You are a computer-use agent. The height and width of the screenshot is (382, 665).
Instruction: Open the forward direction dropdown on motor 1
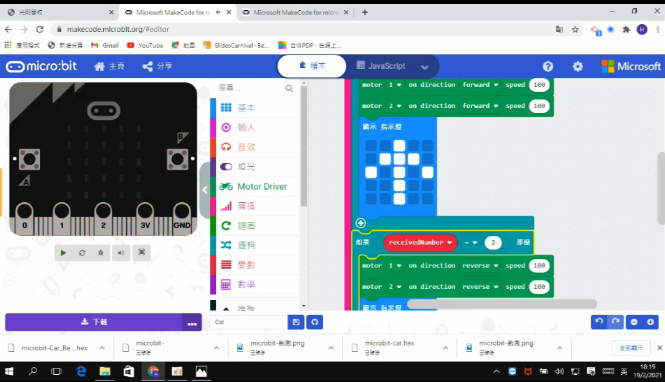point(480,85)
